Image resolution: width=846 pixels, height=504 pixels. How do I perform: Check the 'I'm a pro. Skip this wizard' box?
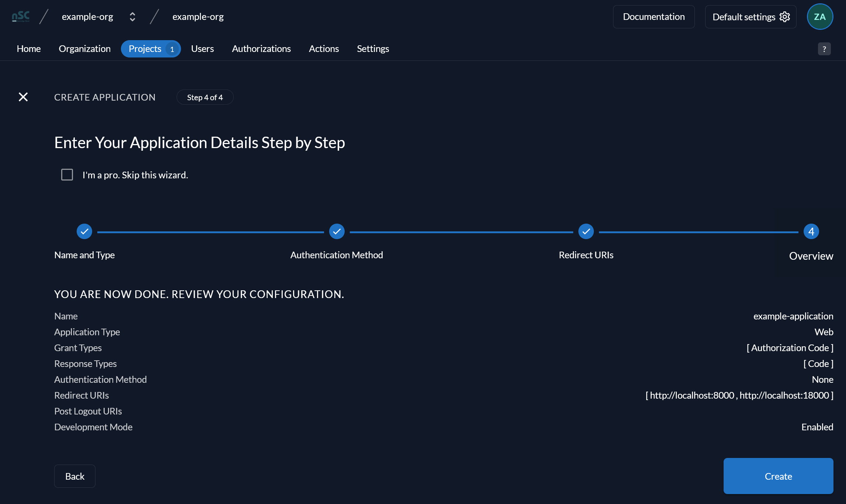(67, 175)
